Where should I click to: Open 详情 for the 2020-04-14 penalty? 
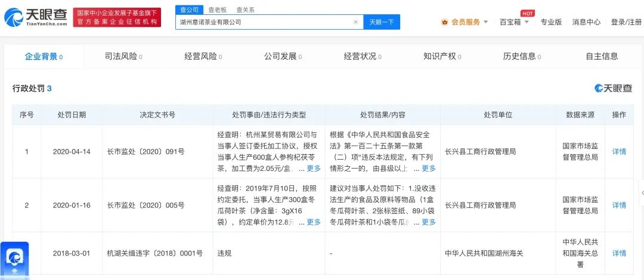coord(619,151)
